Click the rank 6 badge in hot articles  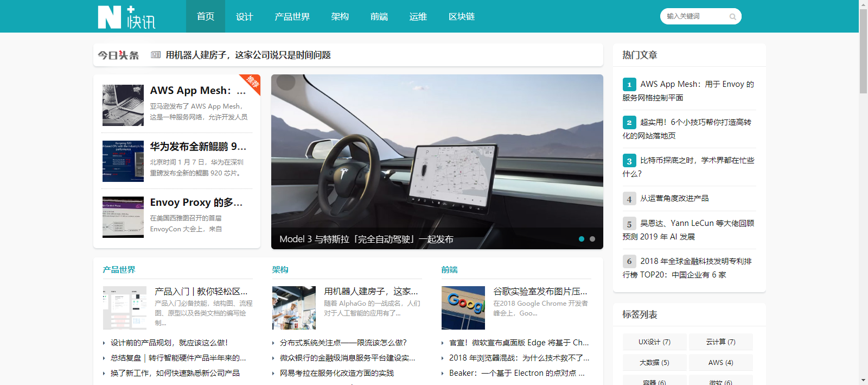point(629,262)
